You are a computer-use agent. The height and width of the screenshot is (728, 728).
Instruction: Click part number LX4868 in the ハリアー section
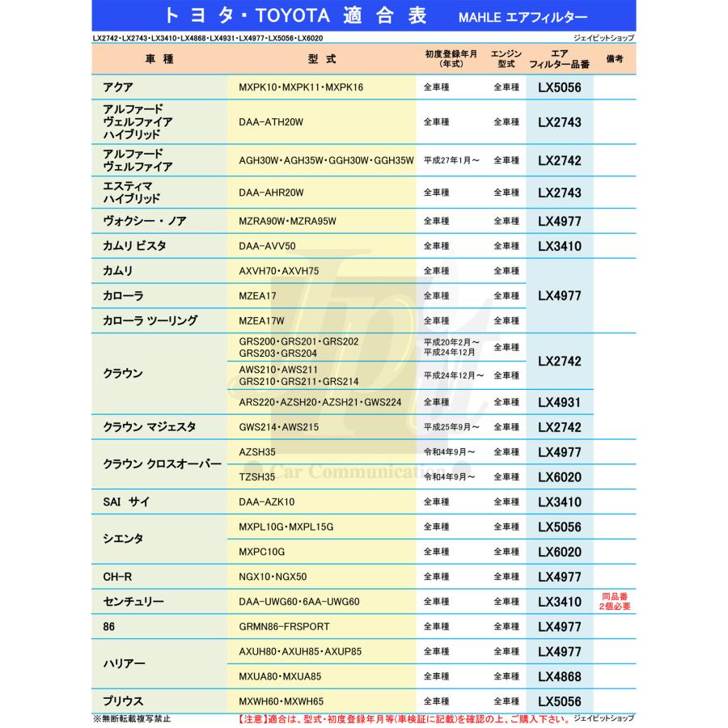tap(560, 676)
